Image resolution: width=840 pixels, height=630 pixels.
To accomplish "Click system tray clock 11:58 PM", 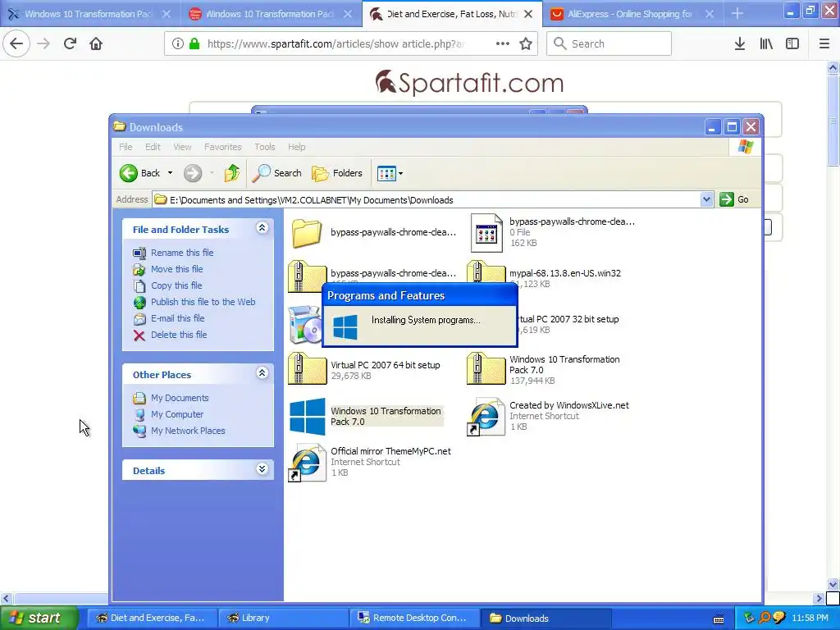I will [x=810, y=618].
